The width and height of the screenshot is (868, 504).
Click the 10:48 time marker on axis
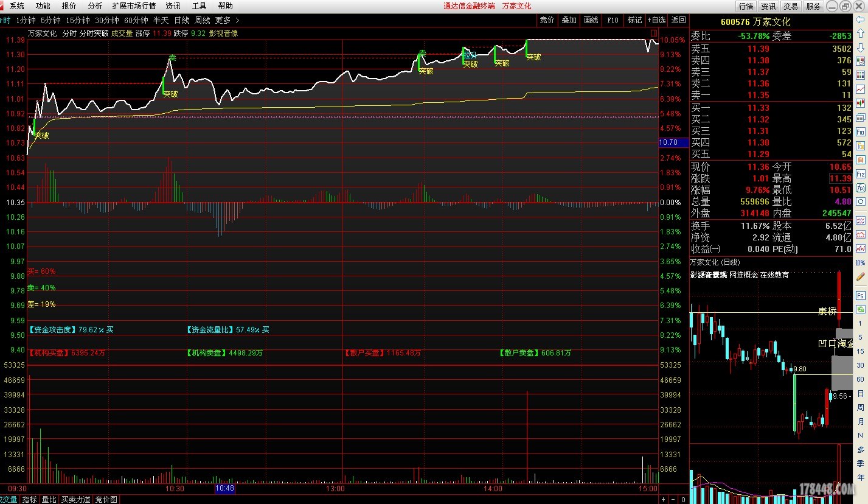point(224,488)
